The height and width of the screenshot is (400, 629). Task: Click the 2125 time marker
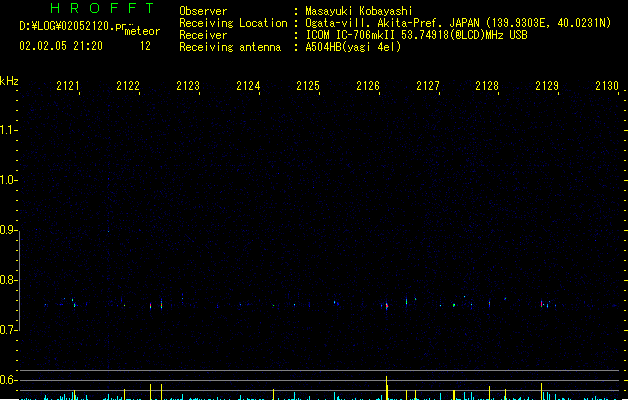308,86
